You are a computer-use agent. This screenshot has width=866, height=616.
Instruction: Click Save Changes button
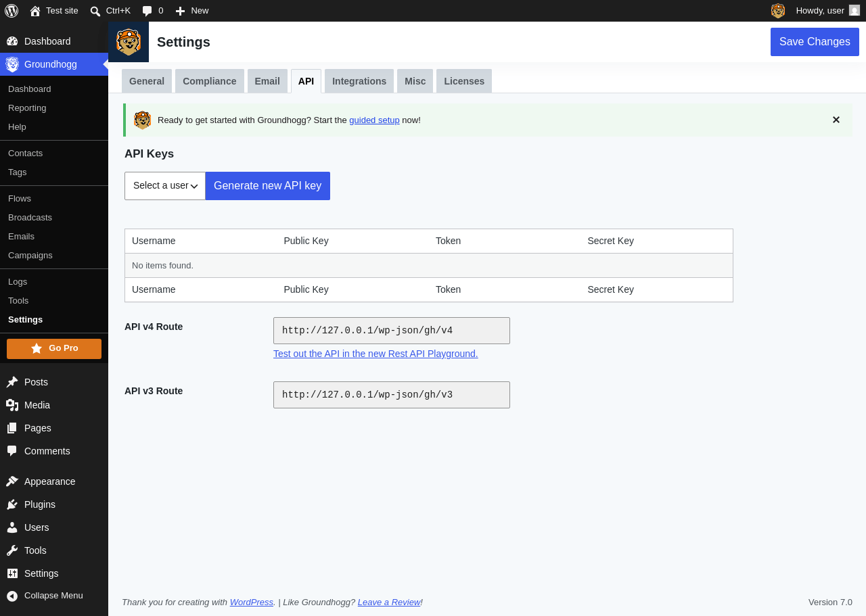(815, 42)
